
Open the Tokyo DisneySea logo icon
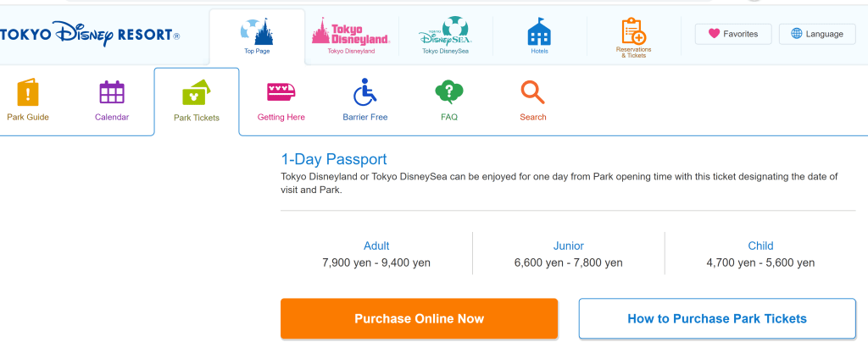click(x=445, y=32)
